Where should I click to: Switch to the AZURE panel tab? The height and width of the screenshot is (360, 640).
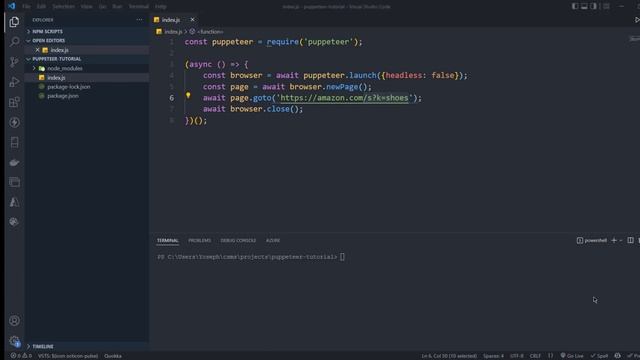tap(273, 240)
